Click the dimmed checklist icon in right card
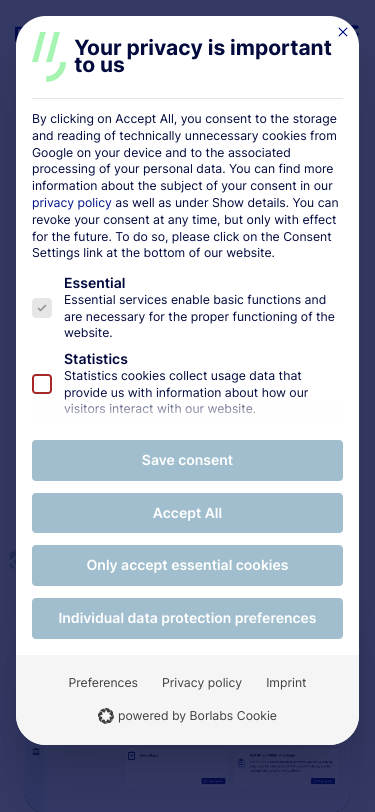The width and height of the screenshot is (375, 812). [241, 763]
